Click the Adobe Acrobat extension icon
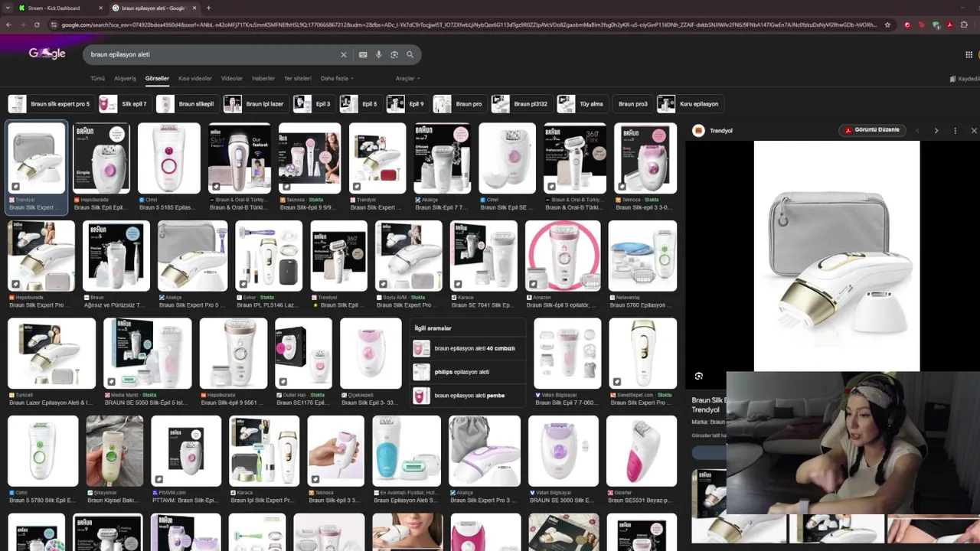This screenshot has height=551, width=980. (950, 24)
